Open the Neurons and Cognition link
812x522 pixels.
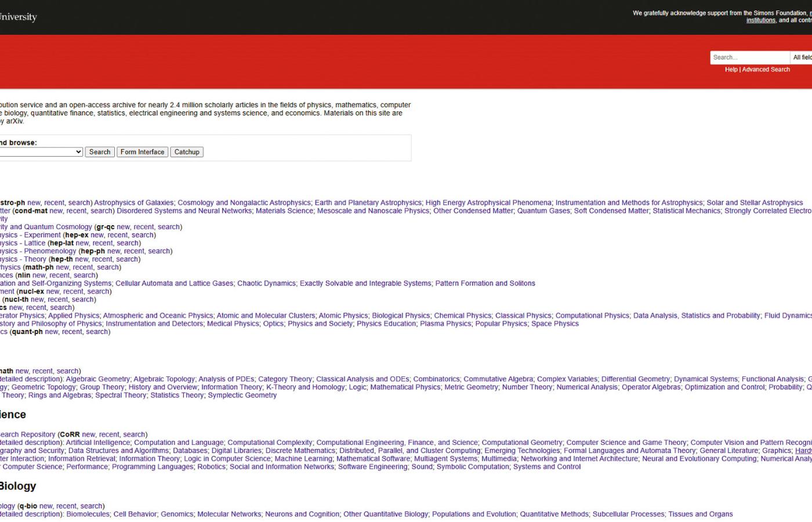point(302,514)
